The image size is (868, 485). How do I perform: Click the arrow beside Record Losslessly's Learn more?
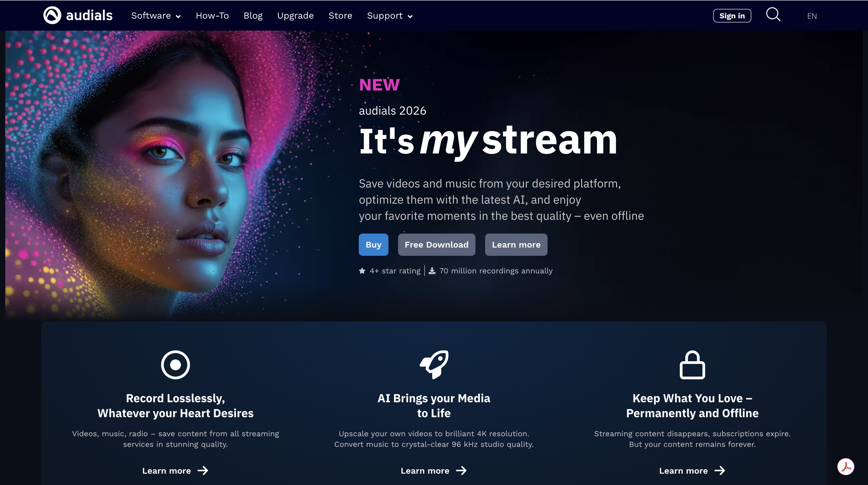(x=203, y=471)
